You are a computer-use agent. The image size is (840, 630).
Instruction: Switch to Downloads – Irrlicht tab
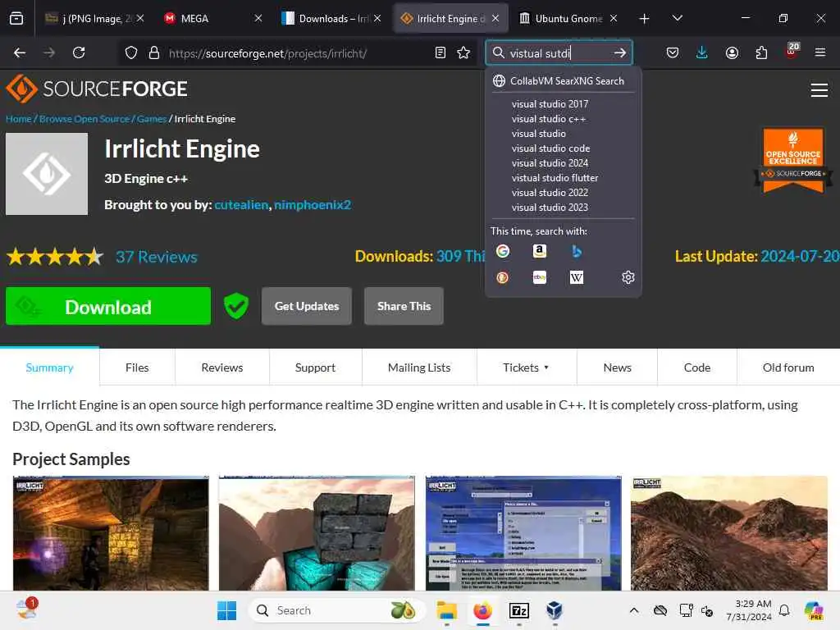coord(333,19)
